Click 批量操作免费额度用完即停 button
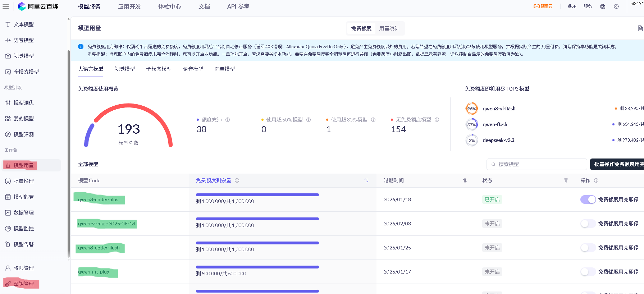This screenshot has width=644, height=294. pos(617,164)
